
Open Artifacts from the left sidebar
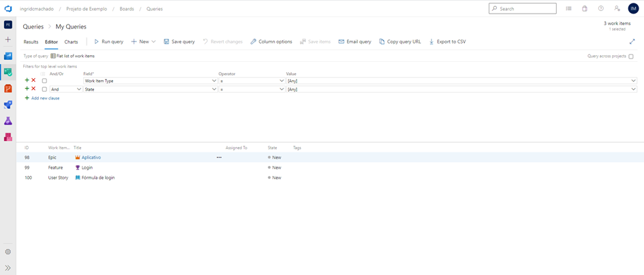(8, 137)
